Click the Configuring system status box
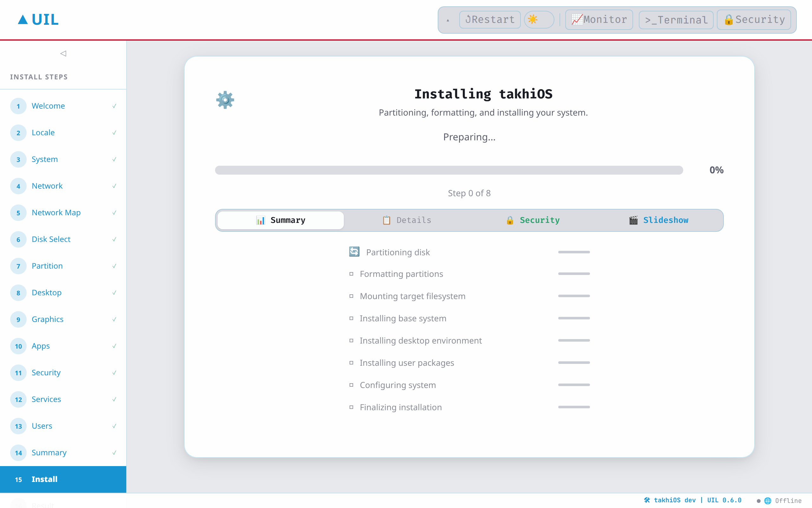 click(351, 385)
